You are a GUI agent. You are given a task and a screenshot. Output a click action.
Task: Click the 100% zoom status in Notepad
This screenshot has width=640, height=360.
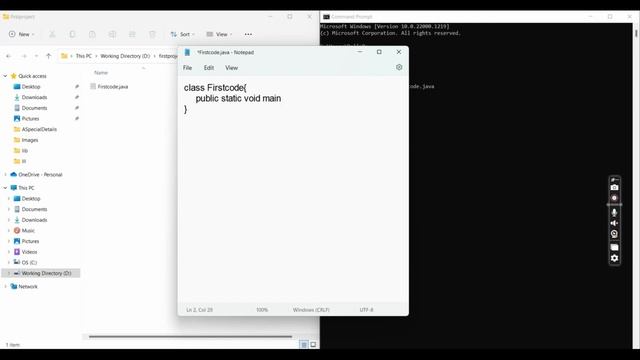click(262, 310)
